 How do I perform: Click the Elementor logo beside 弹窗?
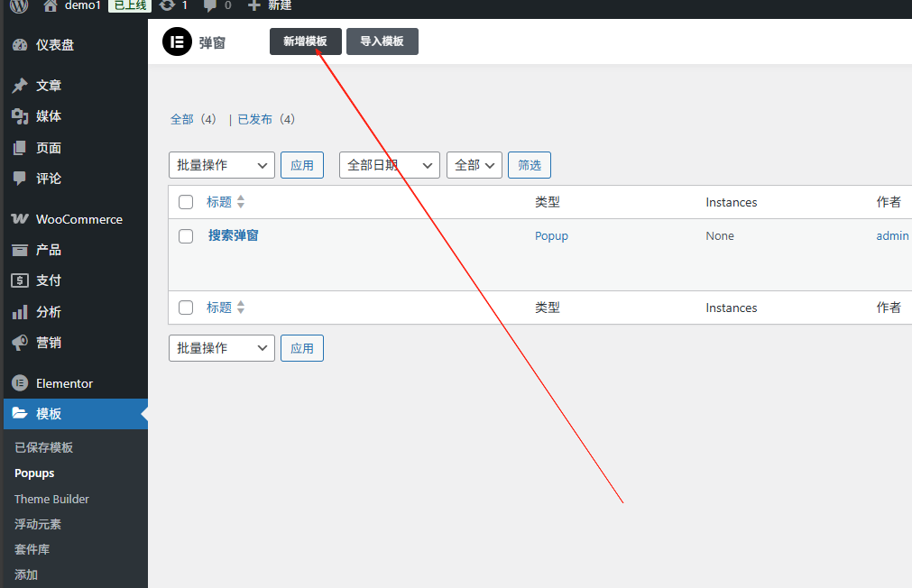177,41
